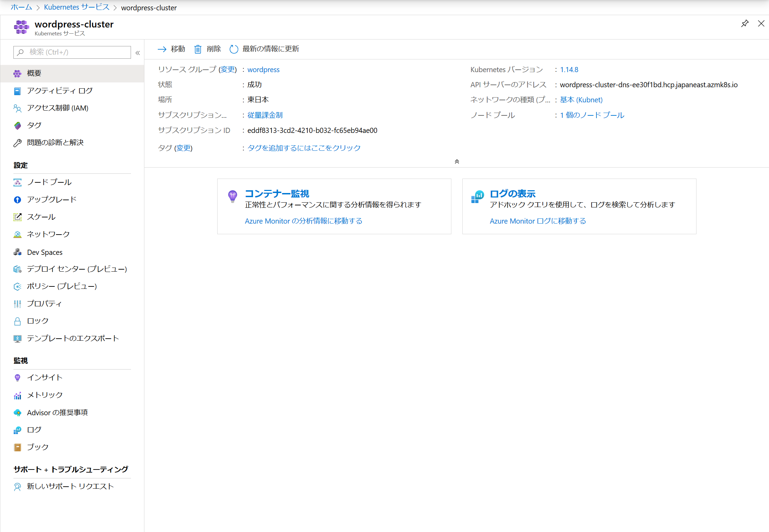Open 概要 in the sidebar
This screenshot has height=532, width=769.
point(72,73)
